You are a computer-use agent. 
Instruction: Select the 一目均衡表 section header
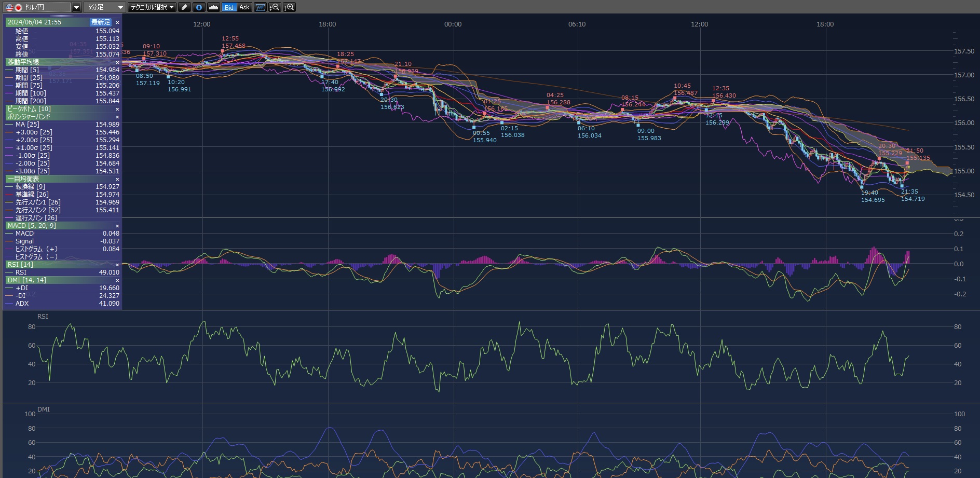point(23,179)
